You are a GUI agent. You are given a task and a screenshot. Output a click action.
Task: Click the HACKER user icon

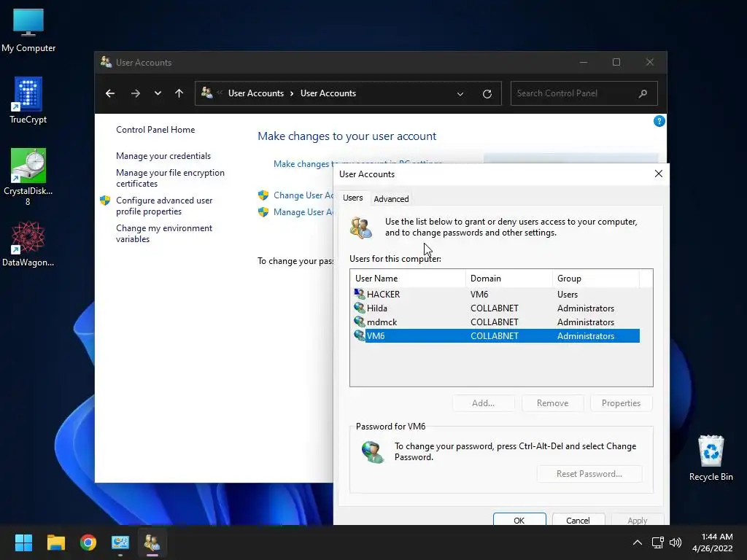359,294
